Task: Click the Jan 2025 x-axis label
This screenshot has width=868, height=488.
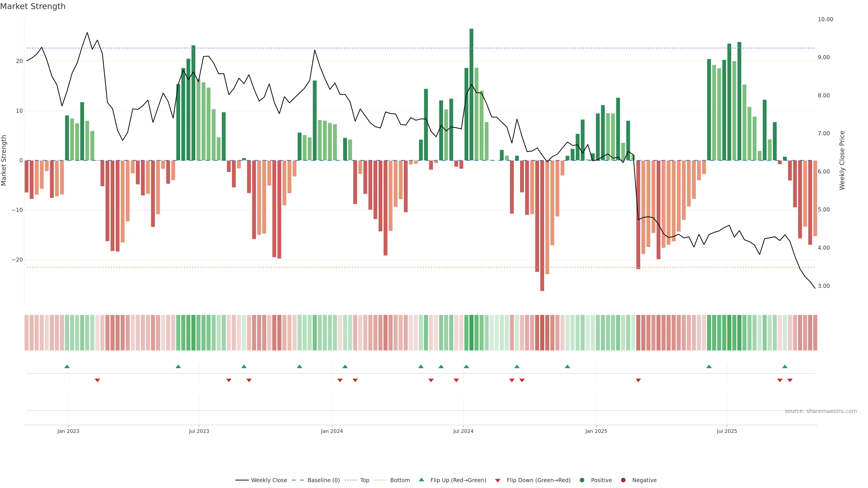Action: tap(596, 431)
